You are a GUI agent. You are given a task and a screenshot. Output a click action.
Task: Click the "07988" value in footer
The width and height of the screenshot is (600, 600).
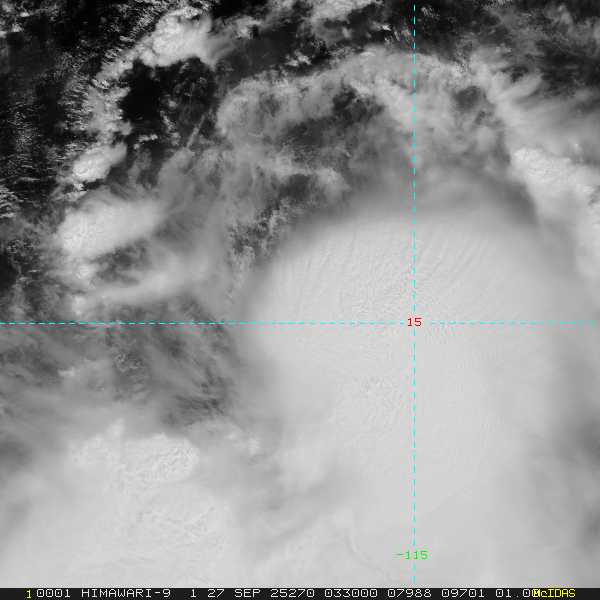pos(409,593)
